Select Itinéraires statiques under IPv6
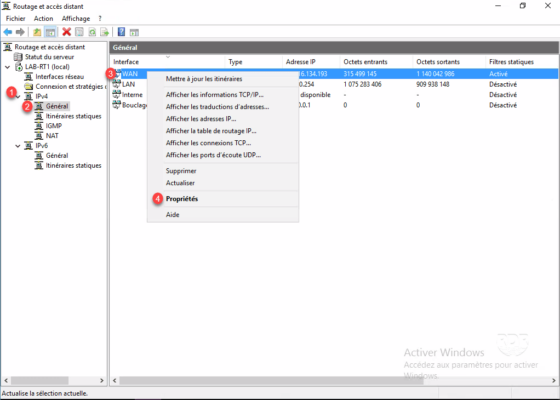This screenshot has width=560, height=400. [73, 165]
